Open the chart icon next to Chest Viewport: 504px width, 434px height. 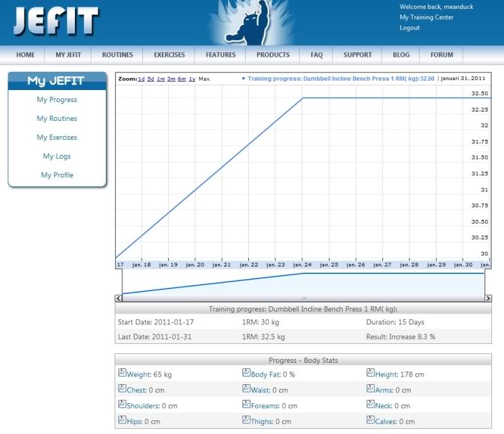122,389
